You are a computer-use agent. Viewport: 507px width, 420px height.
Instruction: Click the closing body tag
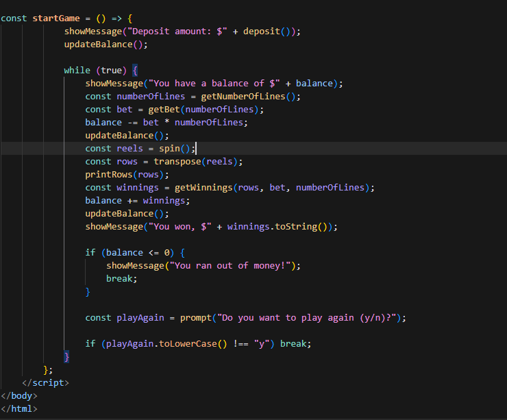(18, 396)
